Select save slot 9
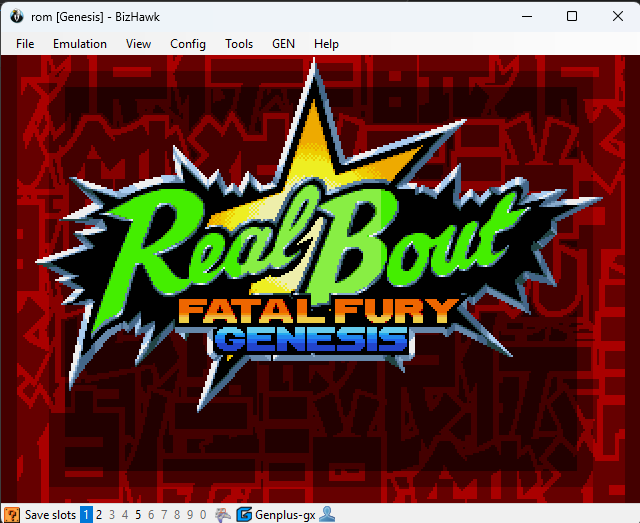This screenshot has height=523, width=640. [190, 514]
